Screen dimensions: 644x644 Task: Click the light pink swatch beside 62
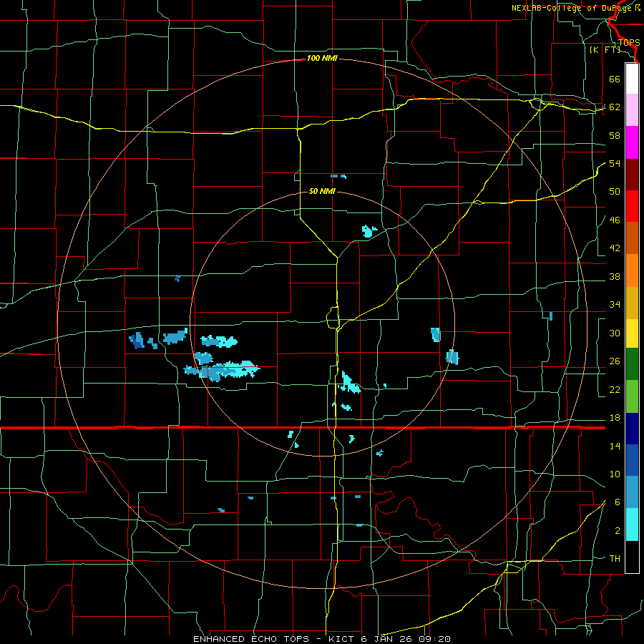pos(632,109)
